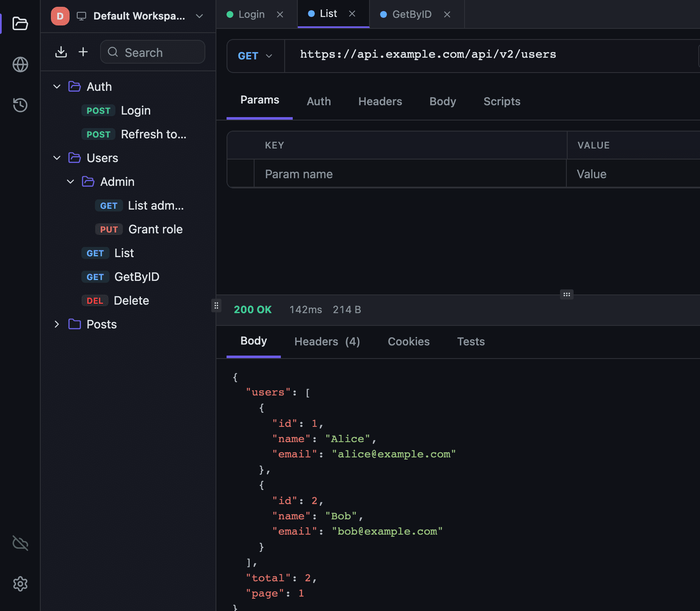Image resolution: width=700 pixels, height=611 pixels.
Task: Open the Default Workspace dropdown chevron
Action: click(199, 16)
